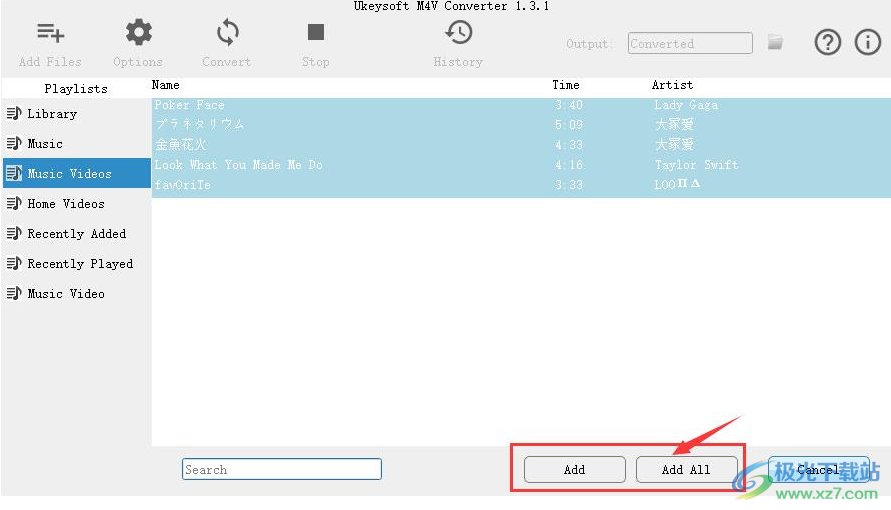Click the Taylor Swift artist cell
The image size is (891, 510).
pos(696,165)
